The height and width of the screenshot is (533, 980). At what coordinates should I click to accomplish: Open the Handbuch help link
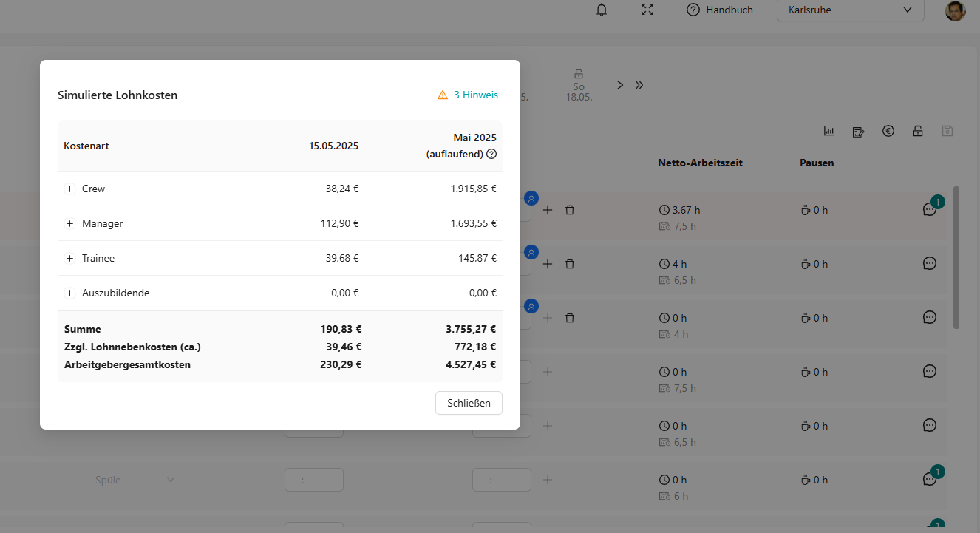720,10
